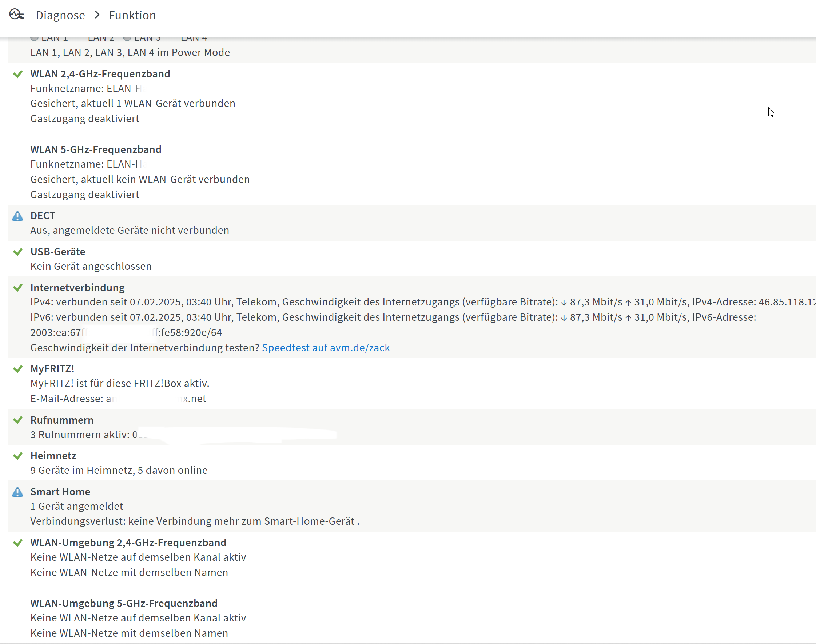Click the Smart Home section heading
The image size is (816, 644).
pyautogui.click(x=60, y=492)
